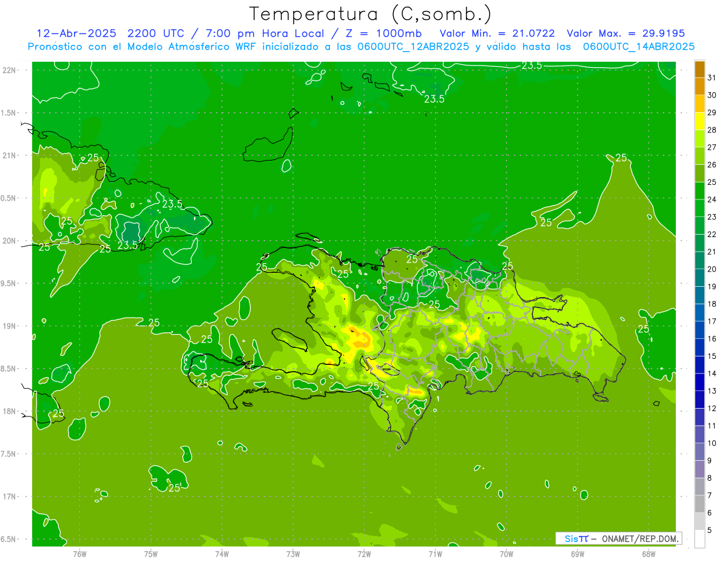Click 'Valor Max. = 29.9195' text
Image resolution: width=728 pixels, height=562 pixels.
[625, 33]
